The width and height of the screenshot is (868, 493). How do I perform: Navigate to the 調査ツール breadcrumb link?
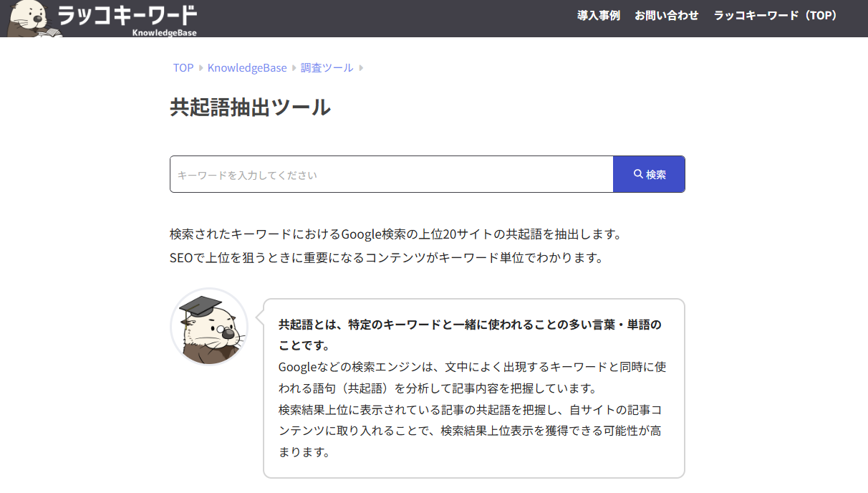point(327,67)
